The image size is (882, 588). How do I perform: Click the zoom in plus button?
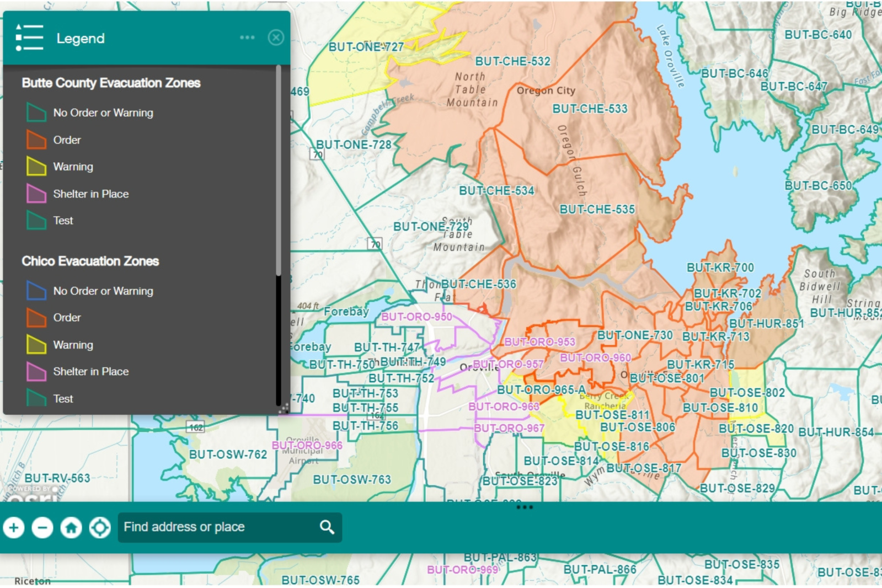tap(14, 528)
